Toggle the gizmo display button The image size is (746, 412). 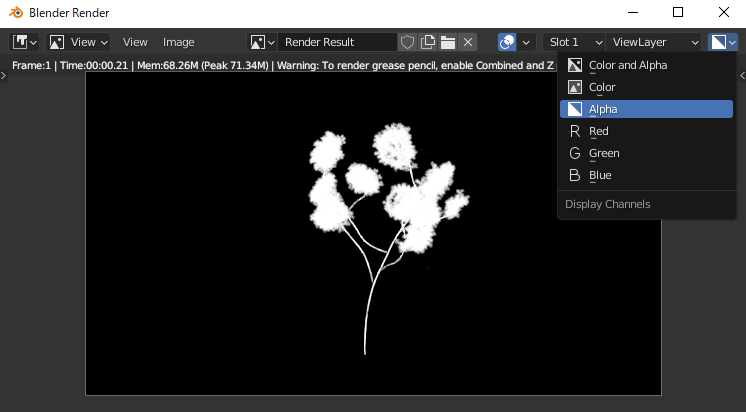click(508, 42)
